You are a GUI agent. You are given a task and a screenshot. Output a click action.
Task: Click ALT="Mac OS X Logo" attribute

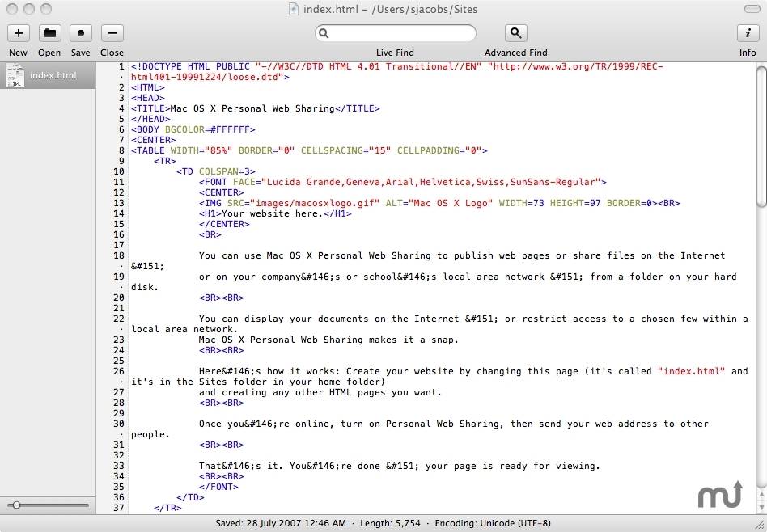439,203
